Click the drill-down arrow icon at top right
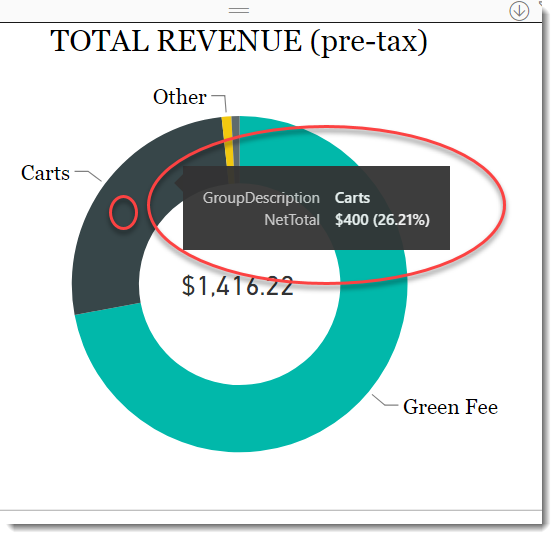 pos(519,11)
